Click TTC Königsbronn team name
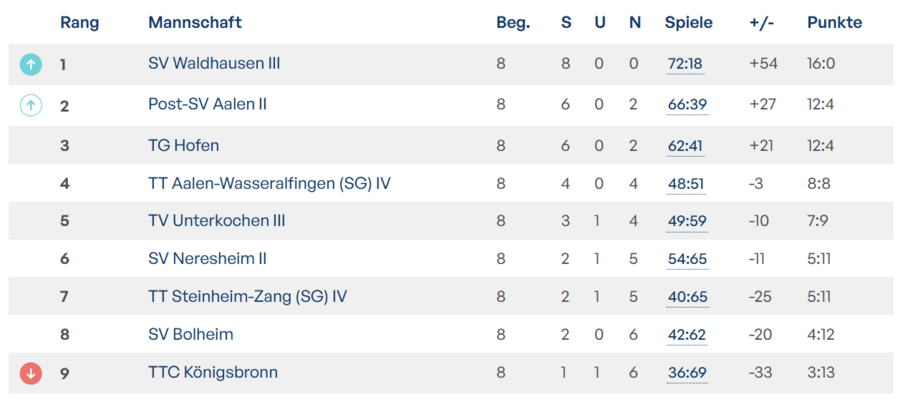 pos(213,373)
